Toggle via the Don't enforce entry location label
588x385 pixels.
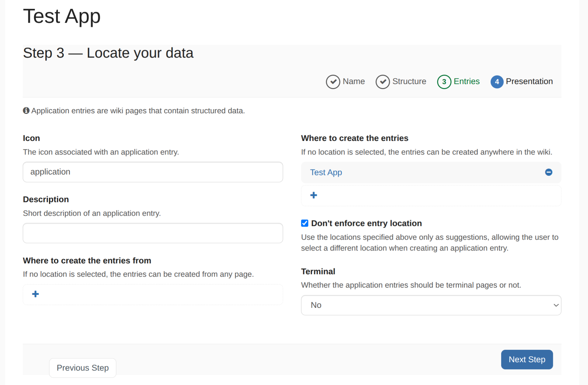click(366, 223)
